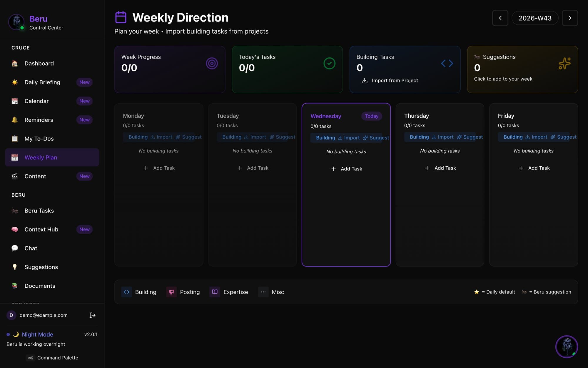Open My To-Dos in the sidebar
The width and height of the screenshot is (588, 368).
click(52, 139)
